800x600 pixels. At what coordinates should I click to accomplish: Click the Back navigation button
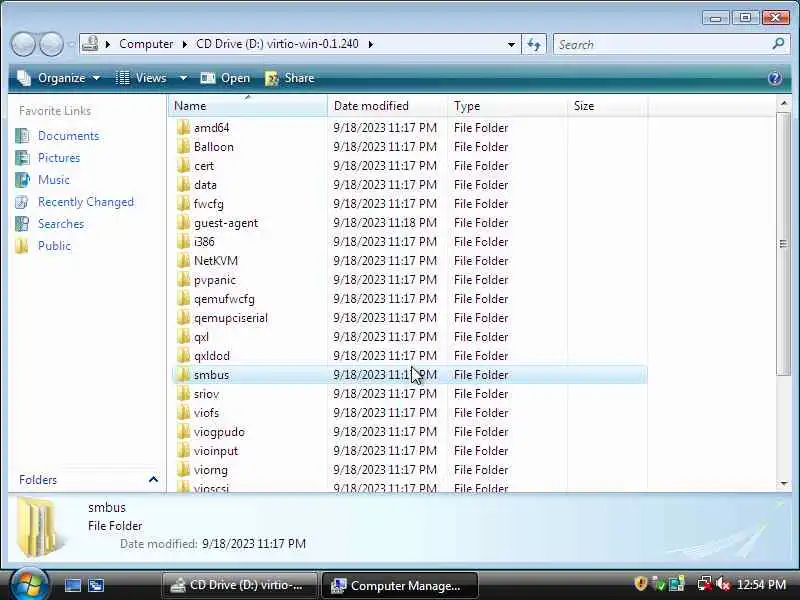click(x=23, y=44)
